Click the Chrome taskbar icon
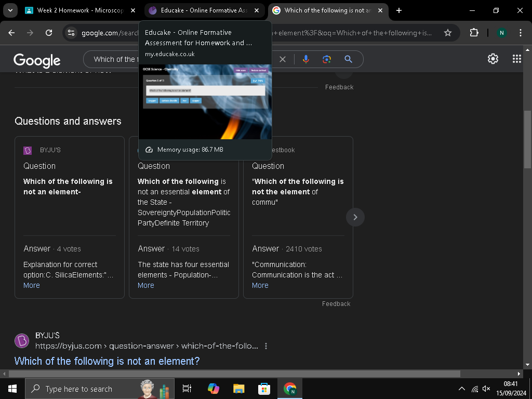Image resolution: width=532 pixels, height=399 pixels. point(290,389)
